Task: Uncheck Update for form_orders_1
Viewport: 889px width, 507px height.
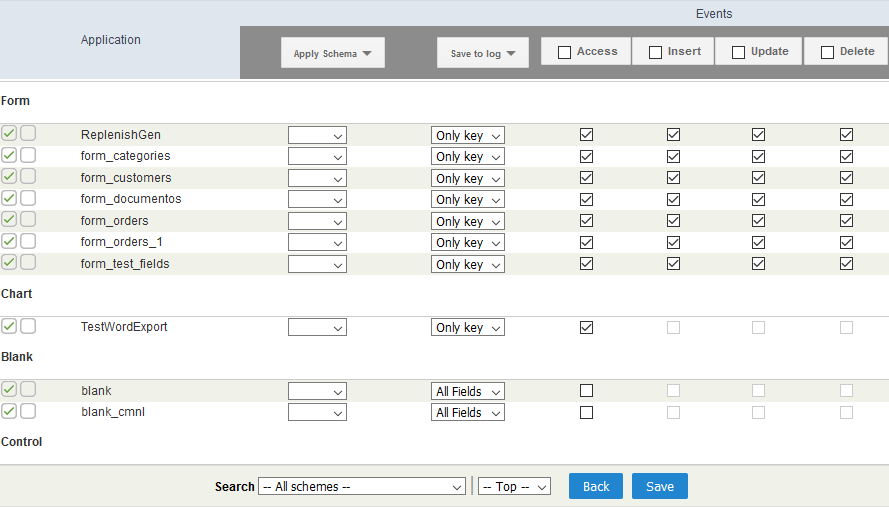Action: click(758, 242)
